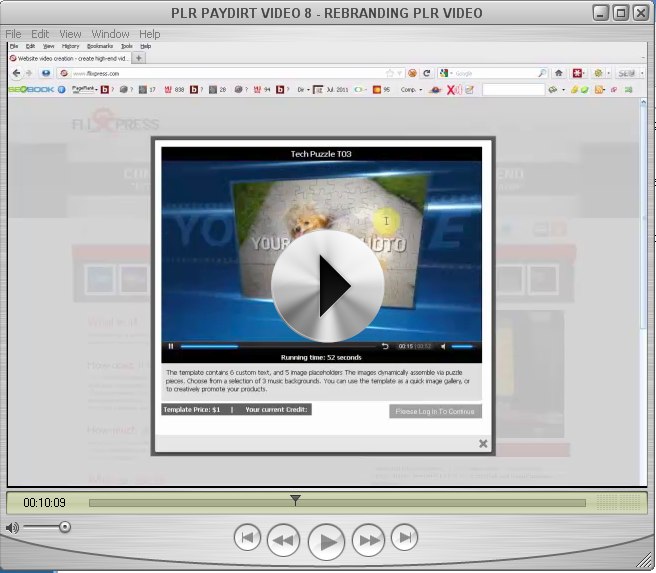Viewport: 656px width, 573px height.
Task: Open the browser History menu
Action: [x=70, y=46]
